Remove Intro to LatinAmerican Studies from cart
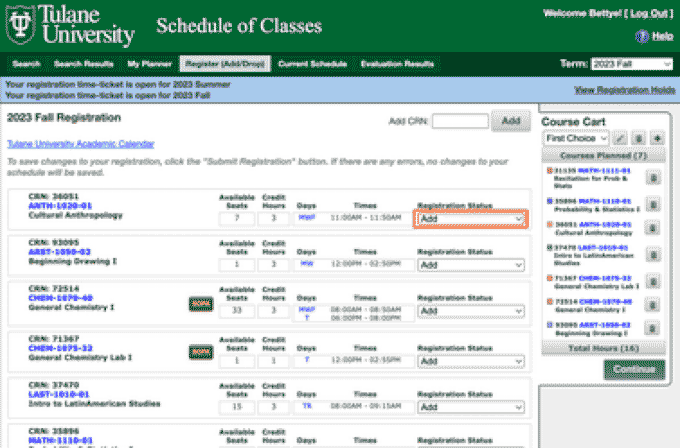 pos(653,255)
